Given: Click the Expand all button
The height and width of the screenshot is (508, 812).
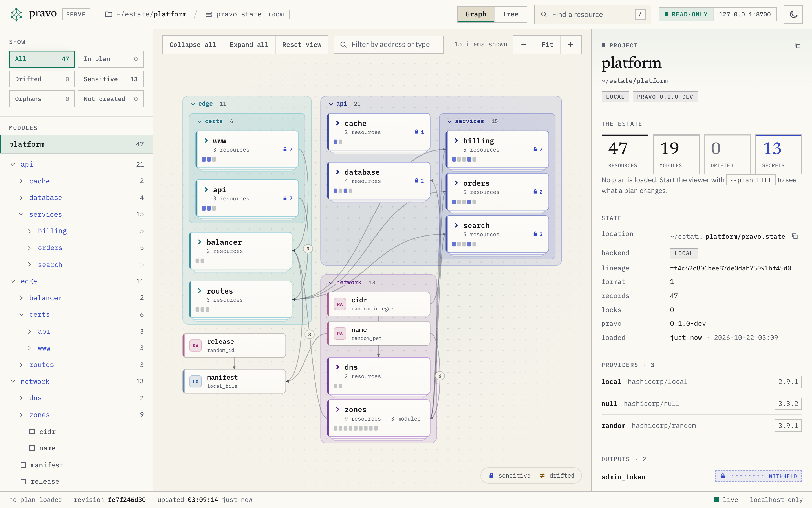Looking at the screenshot, I should point(249,45).
